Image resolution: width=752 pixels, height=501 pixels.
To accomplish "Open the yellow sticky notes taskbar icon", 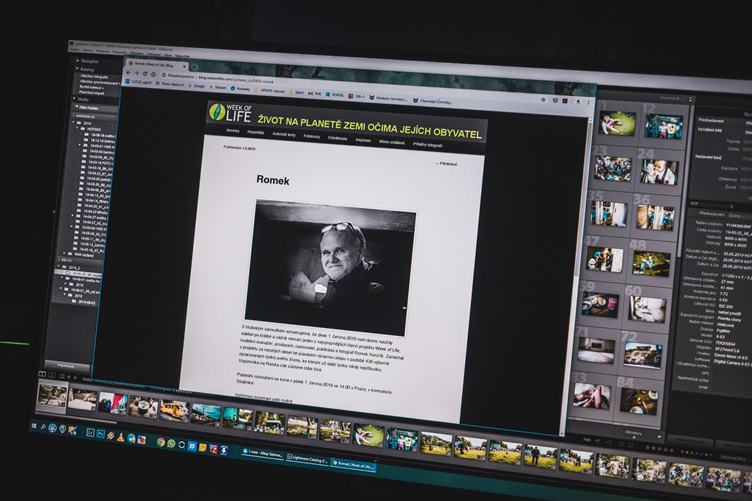I will [x=203, y=448].
